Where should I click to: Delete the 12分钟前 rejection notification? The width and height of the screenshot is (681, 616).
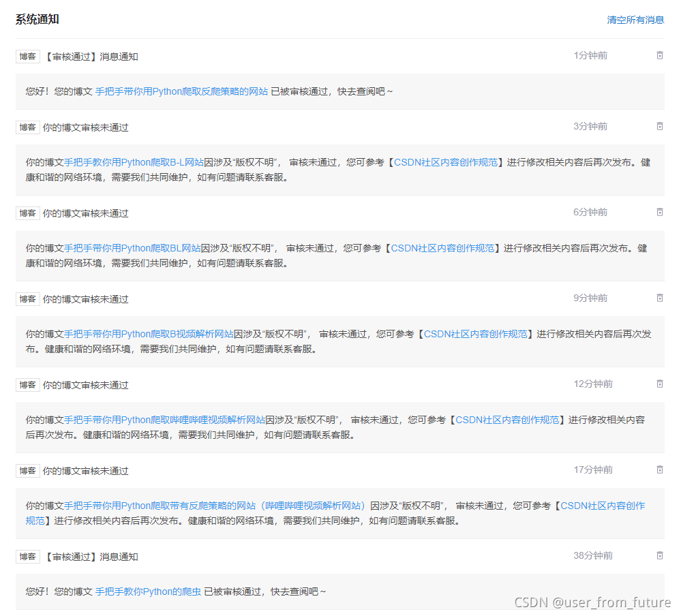pyautogui.click(x=660, y=384)
